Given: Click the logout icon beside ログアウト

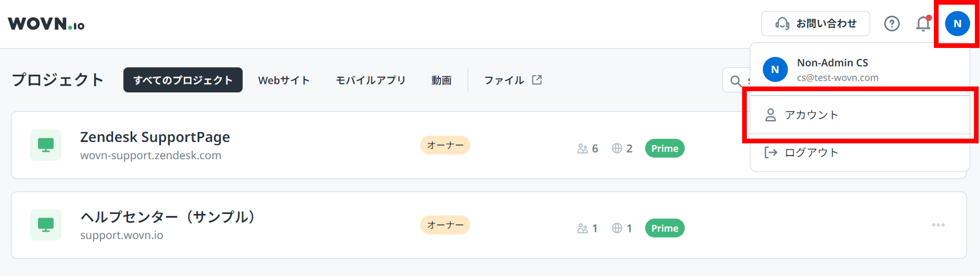Looking at the screenshot, I should pos(771,152).
